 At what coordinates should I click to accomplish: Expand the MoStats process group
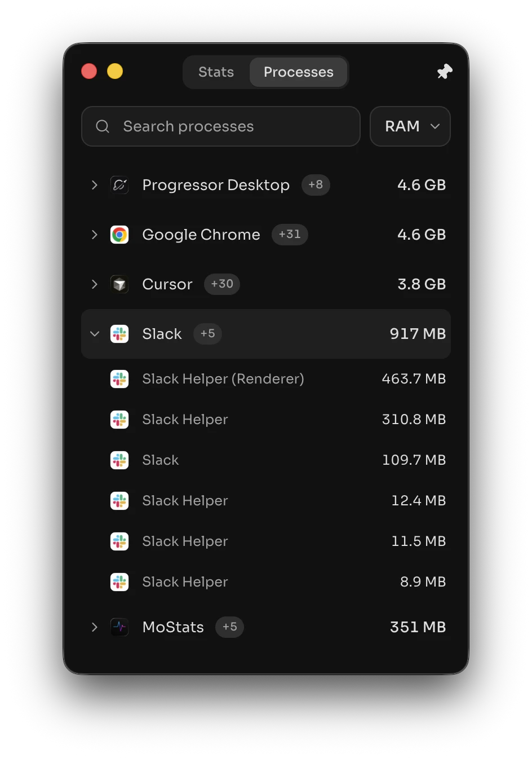coord(95,627)
